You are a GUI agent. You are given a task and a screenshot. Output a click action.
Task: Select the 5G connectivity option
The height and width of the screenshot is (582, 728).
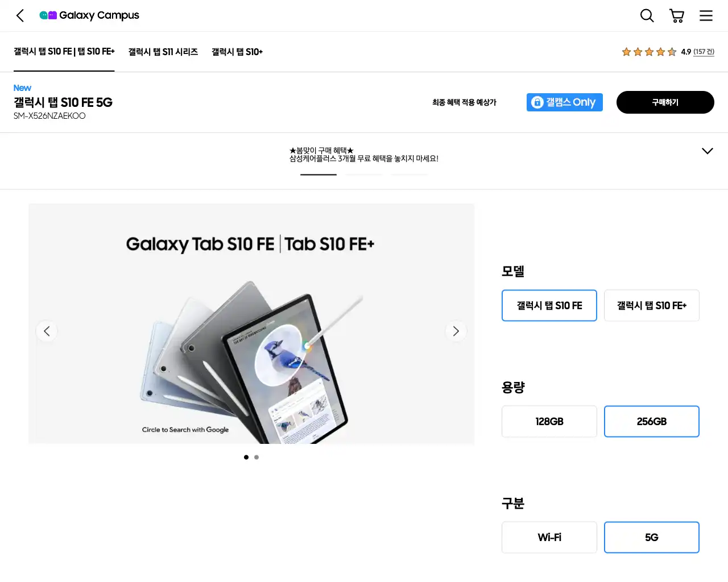pos(652,537)
